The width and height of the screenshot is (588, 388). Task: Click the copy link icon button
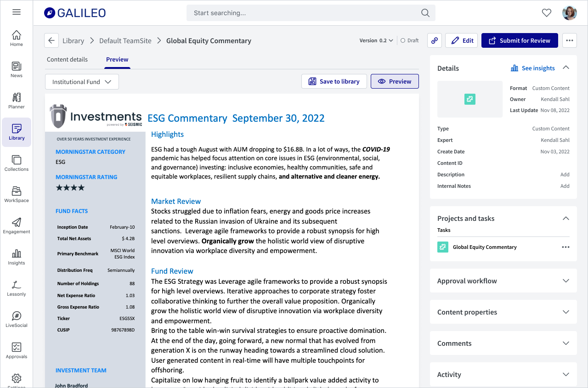[x=434, y=40]
